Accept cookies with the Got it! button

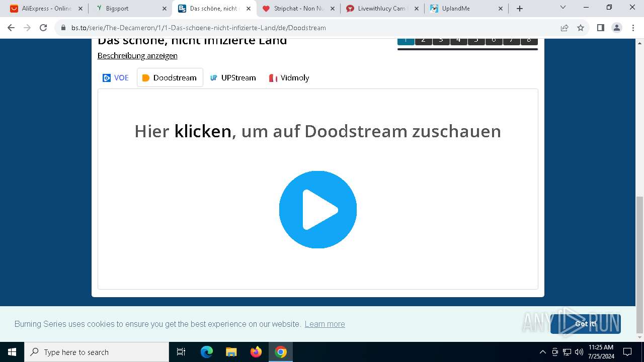586,324
